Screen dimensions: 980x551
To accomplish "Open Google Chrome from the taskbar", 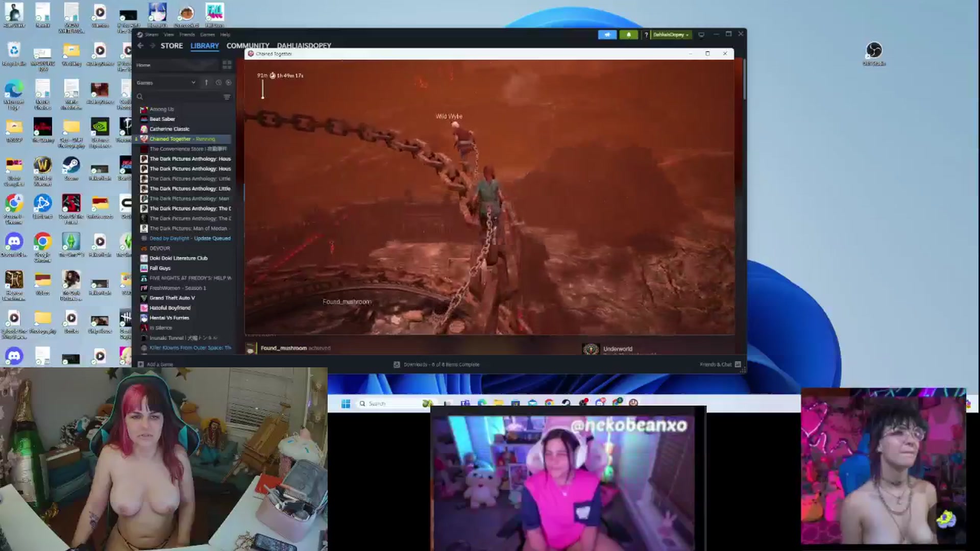I will pyautogui.click(x=549, y=403).
